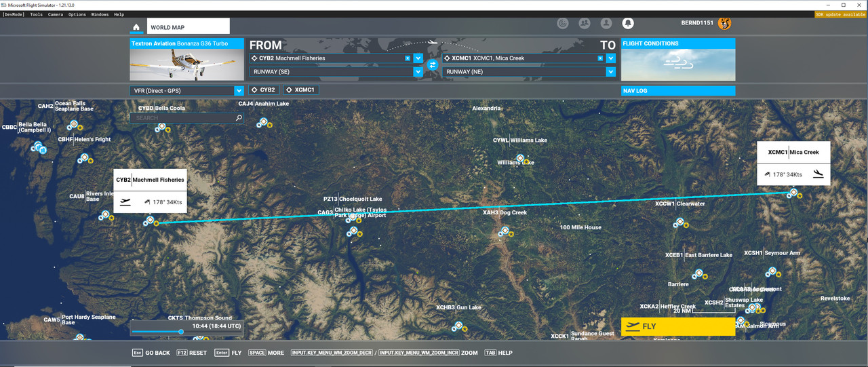This screenshot has height=367, width=868.
Task: Select the Bella Bella airport marker
Action: 37,145
